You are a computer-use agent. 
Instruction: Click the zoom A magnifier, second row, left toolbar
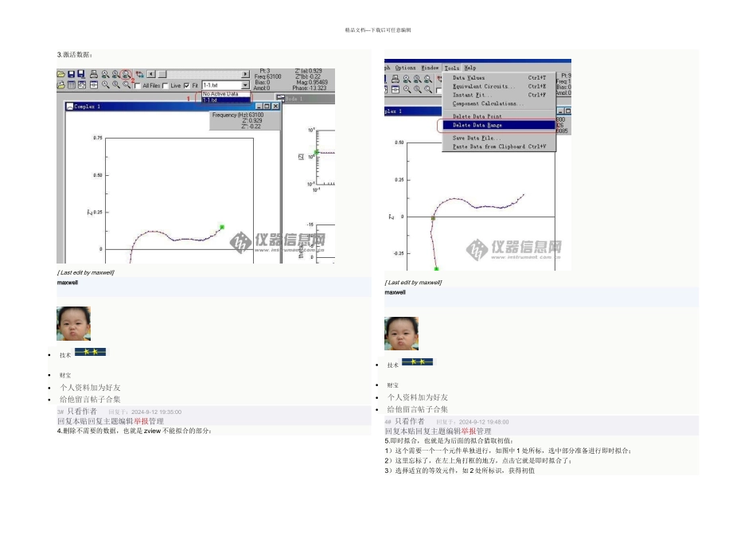[x=105, y=85]
